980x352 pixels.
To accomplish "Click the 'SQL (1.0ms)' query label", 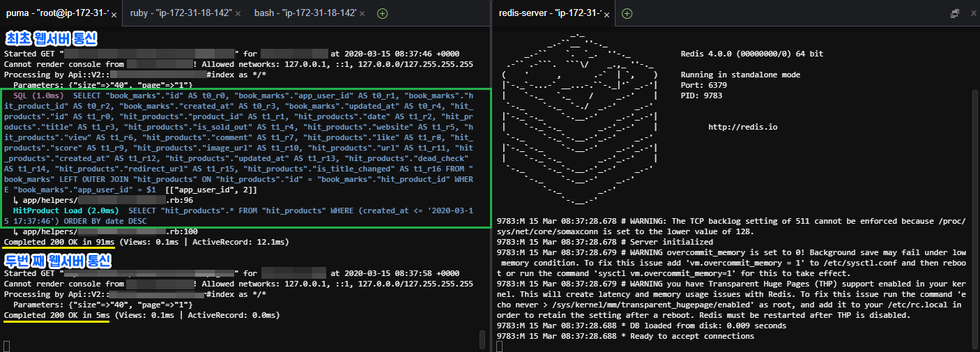I will [39, 95].
